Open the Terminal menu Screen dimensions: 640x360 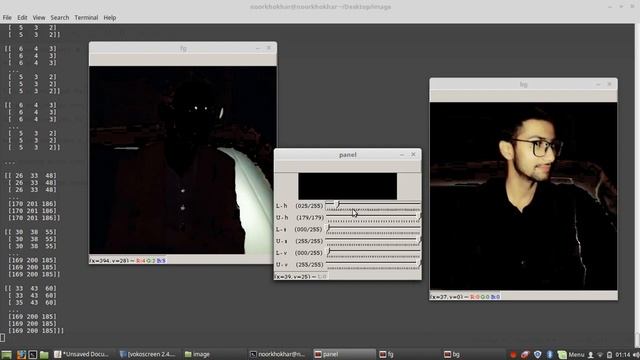point(86,18)
